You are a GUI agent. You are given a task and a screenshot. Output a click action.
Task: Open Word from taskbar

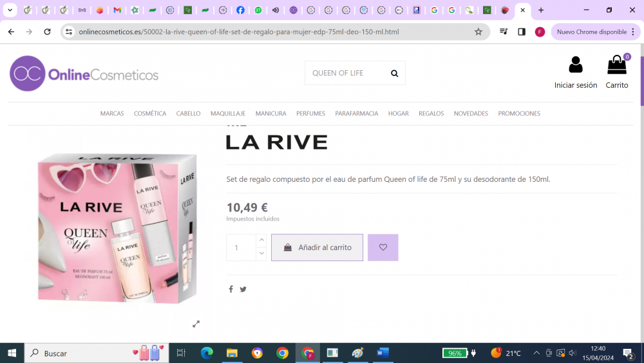(383, 353)
